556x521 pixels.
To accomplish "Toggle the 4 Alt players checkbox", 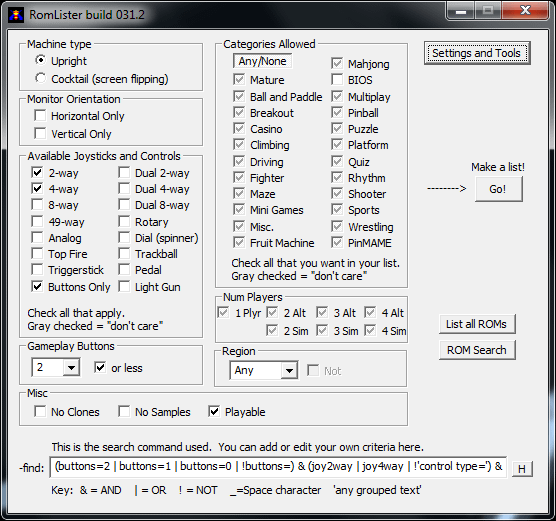I will pyautogui.click(x=370, y=312).
